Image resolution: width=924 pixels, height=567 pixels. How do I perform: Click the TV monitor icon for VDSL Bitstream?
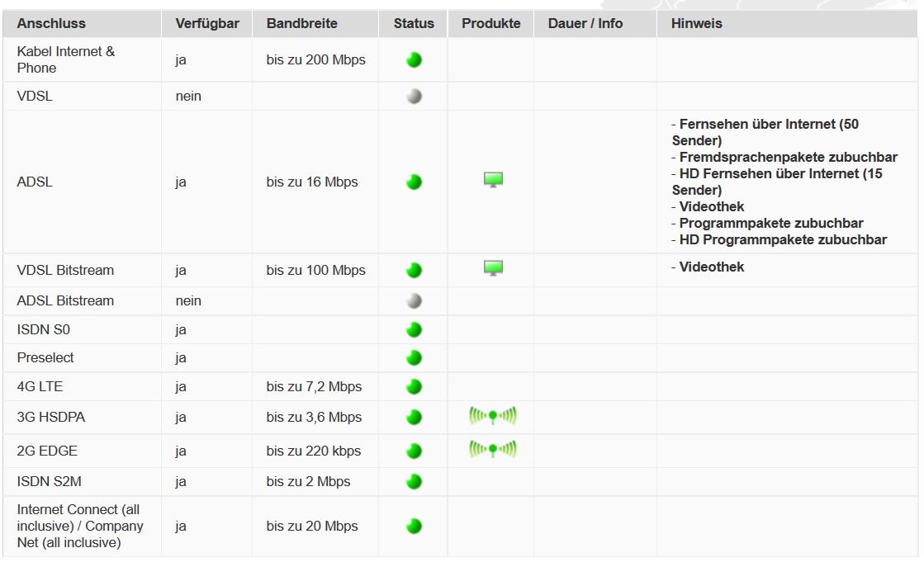click(x=493, y=268)
